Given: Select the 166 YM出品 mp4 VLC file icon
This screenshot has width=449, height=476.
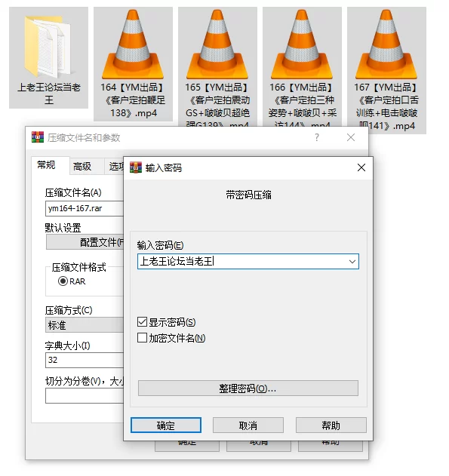Looking at the screenshot, I should tap(302, 45).
